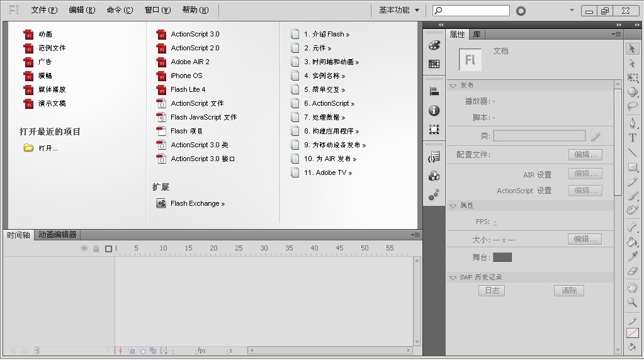644x360 pixels.
Task: Select the Free Transform tool
Action: [633, 77]
